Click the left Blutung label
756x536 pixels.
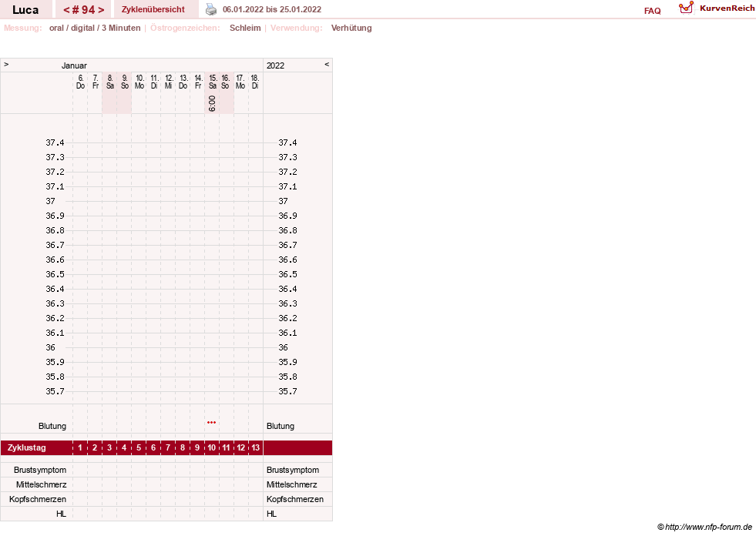pyautogui.click(x=52, y=426)
